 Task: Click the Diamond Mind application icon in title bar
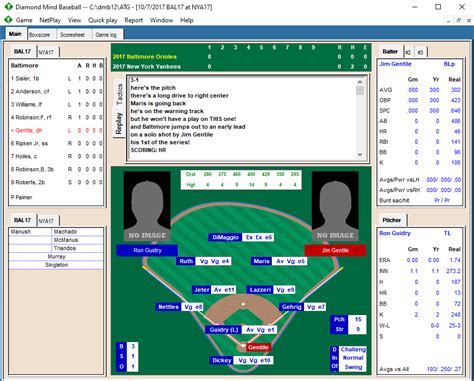click(x=8, y=7)
